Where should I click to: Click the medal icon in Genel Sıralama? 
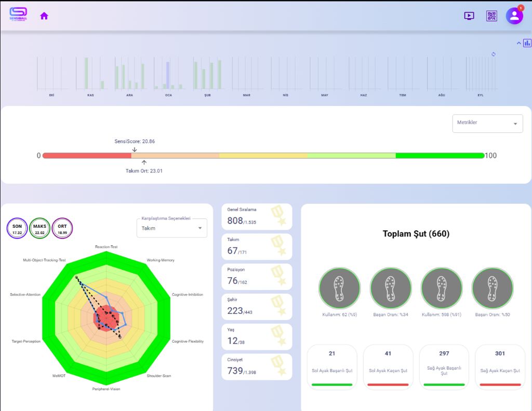point(279,216)
